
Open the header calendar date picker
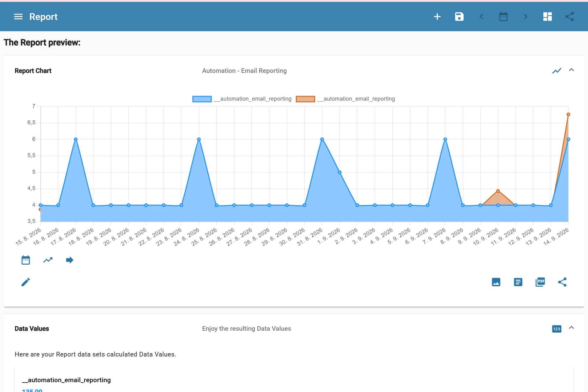coord(503,17)
